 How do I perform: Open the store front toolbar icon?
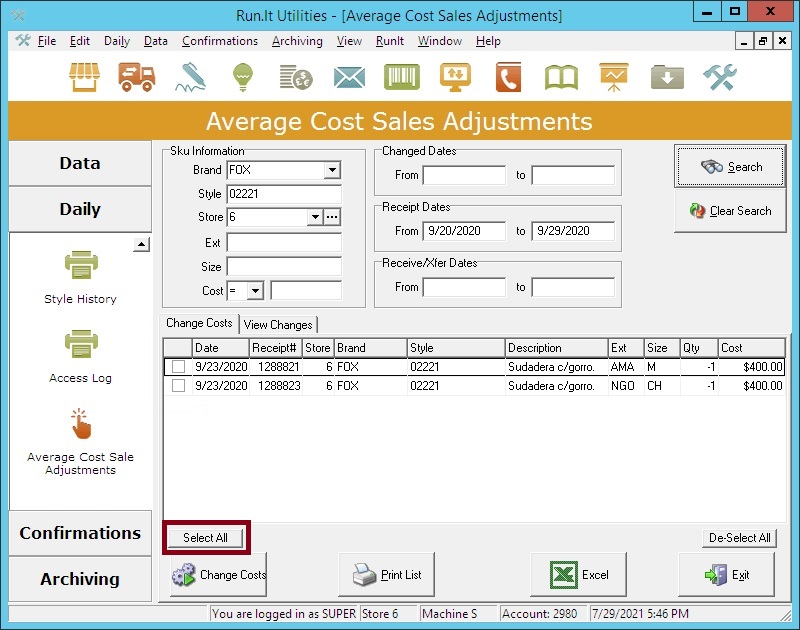click(x=84, y=77)
